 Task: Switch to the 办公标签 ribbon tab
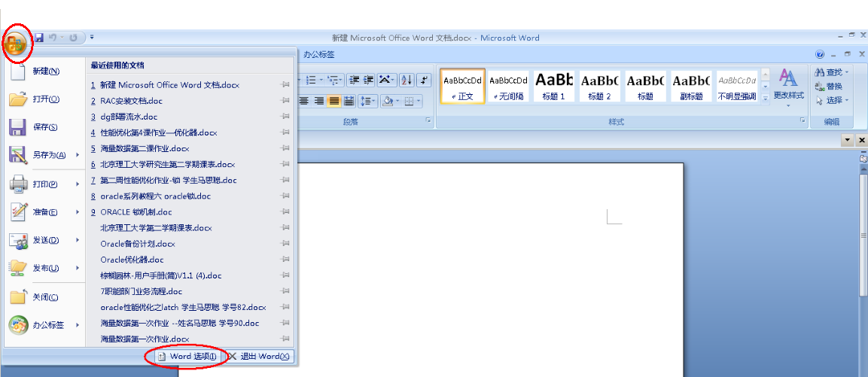click(x=319, y=54)
